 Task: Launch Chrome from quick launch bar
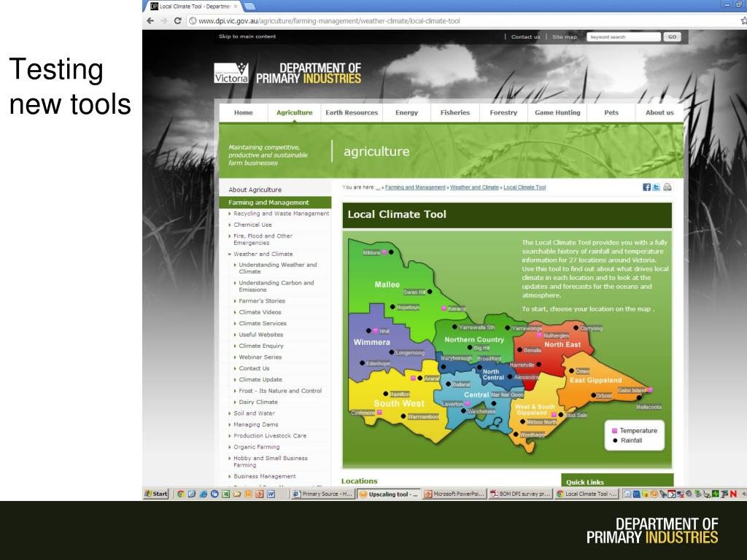tap(181, 494)
